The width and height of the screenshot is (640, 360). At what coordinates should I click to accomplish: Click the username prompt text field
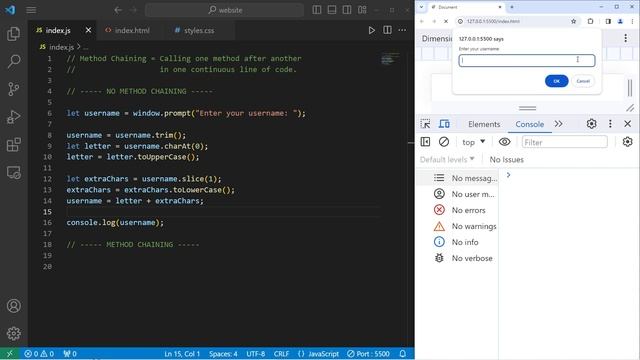pos(527,60)
